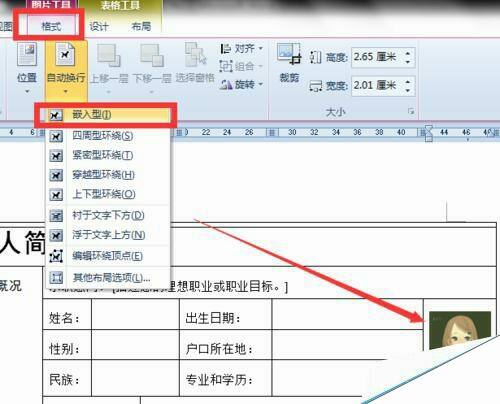Click the 其他布局选项 menu icon
Viewport: 500px width, 404px height.
pyautogui.click(x=56, y=277)
